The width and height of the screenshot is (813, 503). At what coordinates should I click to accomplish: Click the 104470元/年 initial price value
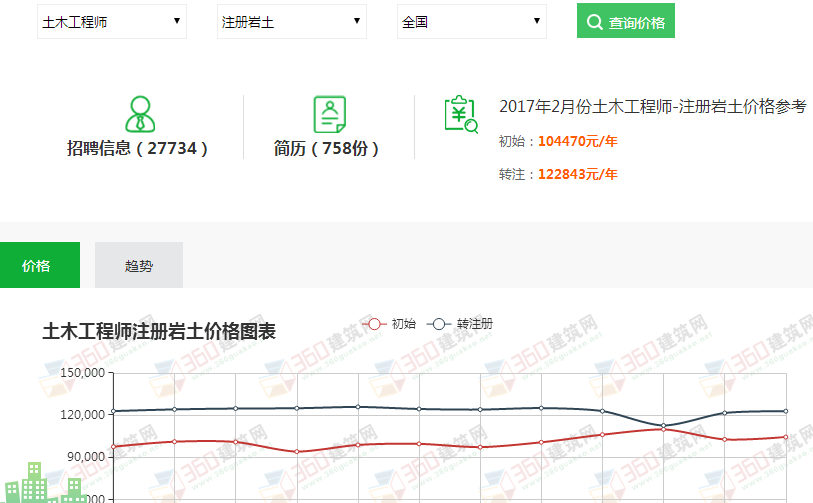tap(577, 141)
